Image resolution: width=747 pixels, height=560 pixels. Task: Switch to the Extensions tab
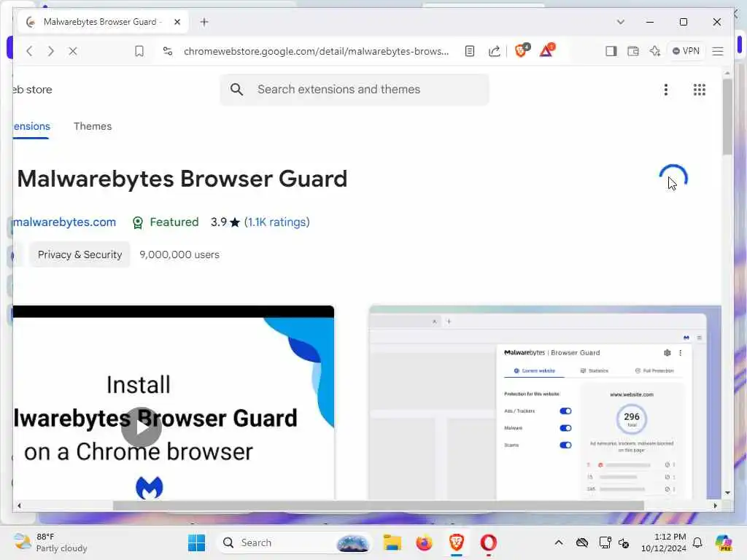[x=31, y=127]
